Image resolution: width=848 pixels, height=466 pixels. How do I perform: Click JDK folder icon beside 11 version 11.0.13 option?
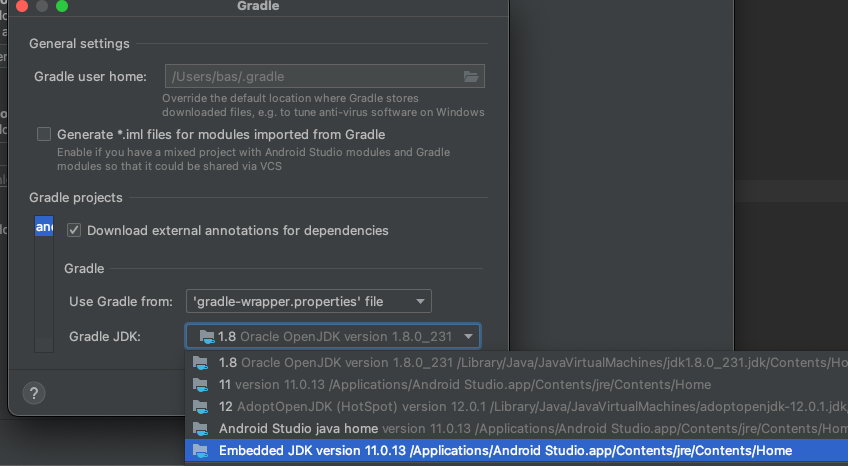201,385
